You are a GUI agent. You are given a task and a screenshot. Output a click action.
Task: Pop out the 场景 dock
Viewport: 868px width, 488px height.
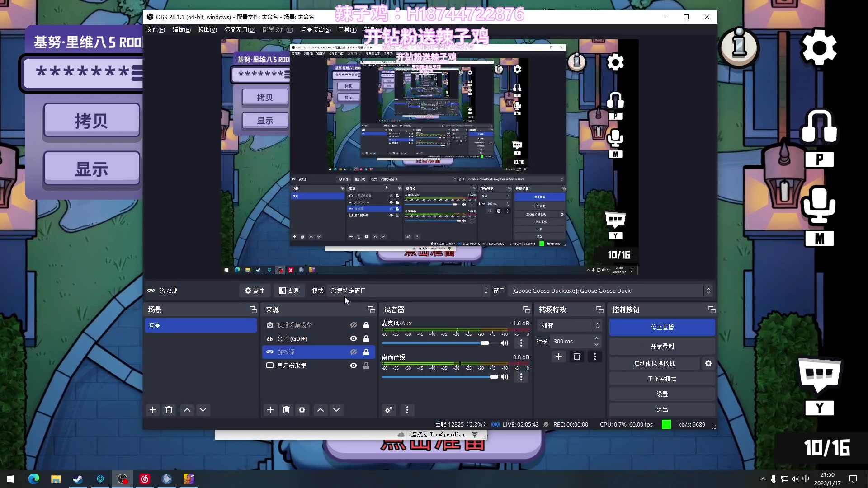point(253,310)
